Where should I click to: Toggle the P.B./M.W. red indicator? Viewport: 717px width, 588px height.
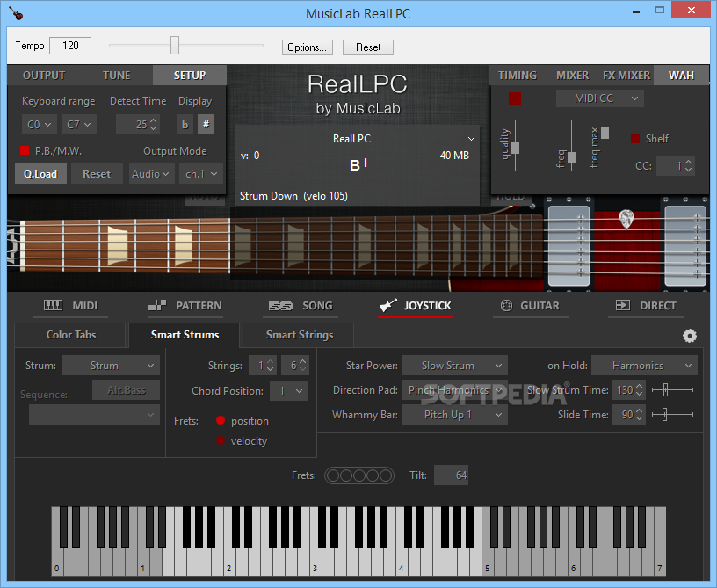point(25,150)
